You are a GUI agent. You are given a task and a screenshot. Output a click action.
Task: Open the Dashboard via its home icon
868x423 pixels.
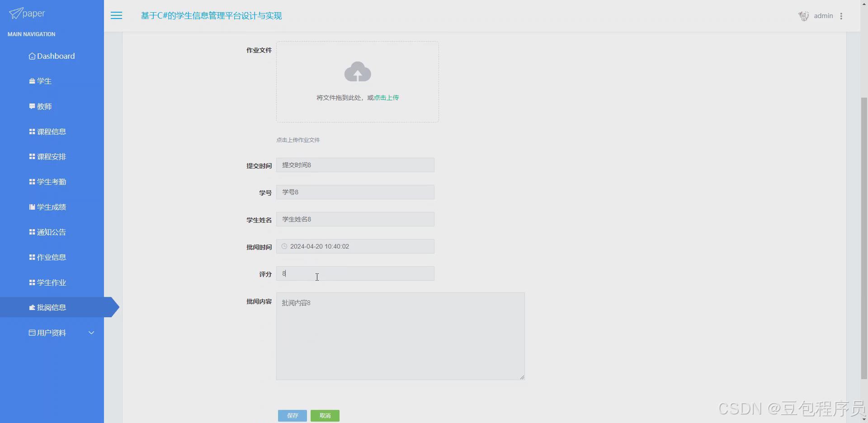click(32, 56)
